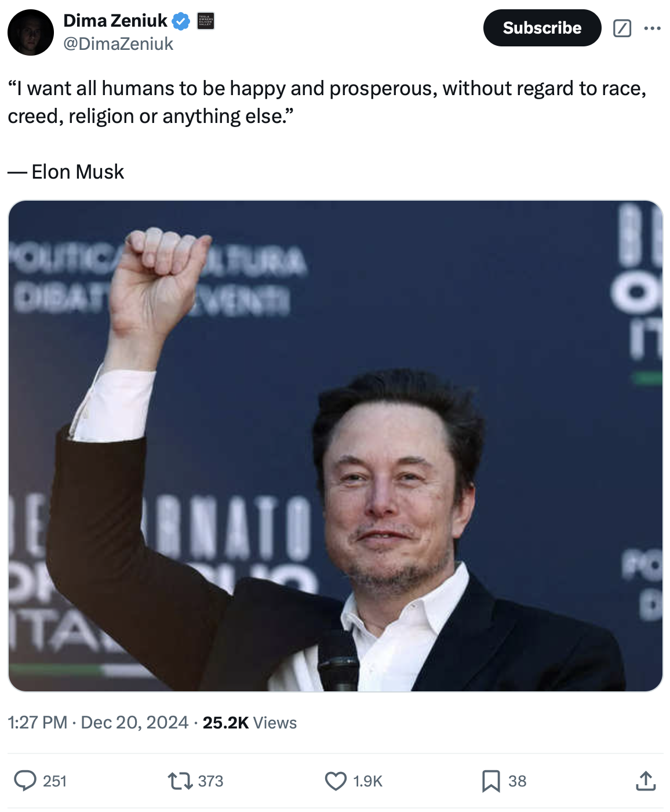Open the Tesla Owners Silicon Valley affiliation badge
The image size is (670, 812).
206,21
